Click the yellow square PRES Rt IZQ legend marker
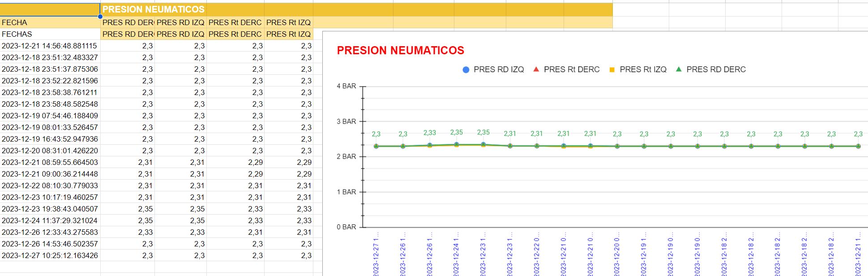868x276 pixels. tap(612, 70)
